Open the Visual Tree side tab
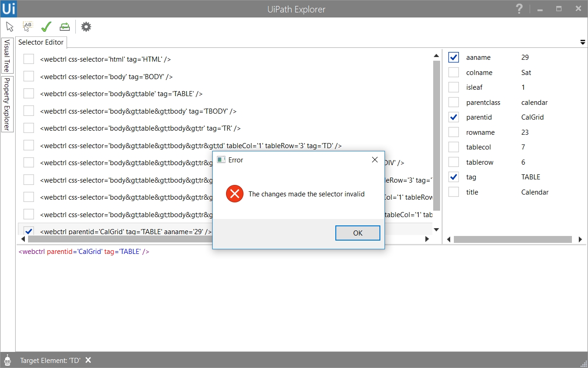Image resolution: width=588 pixels, height=368 pixels. pos(7,55)
